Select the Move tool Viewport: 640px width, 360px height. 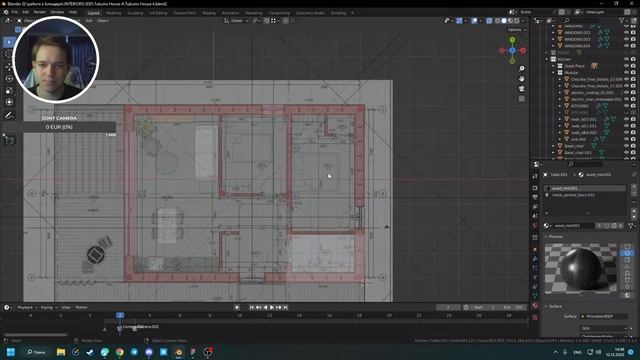[x=9, y=67]
